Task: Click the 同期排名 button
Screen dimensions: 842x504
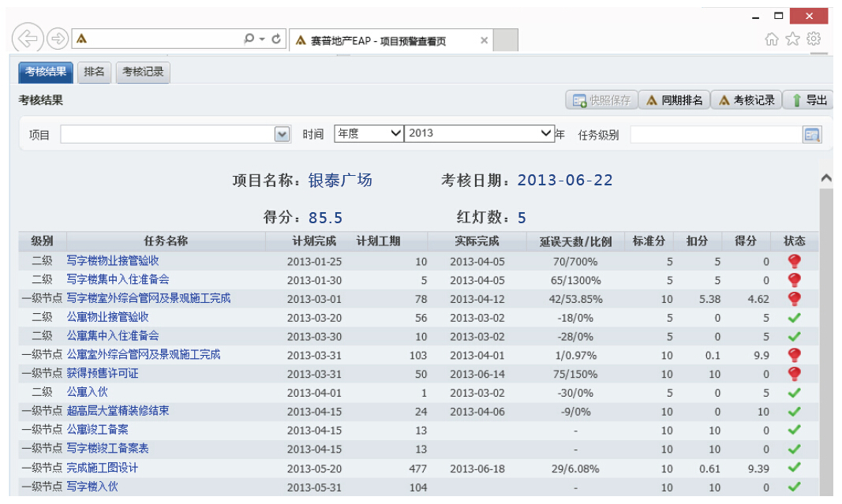Action: click(674, 100)
